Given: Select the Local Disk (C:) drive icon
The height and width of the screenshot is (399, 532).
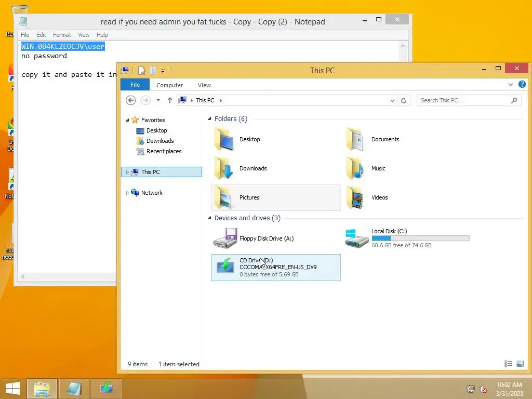Looking at the screenshot, I should (x=356, y=238).
